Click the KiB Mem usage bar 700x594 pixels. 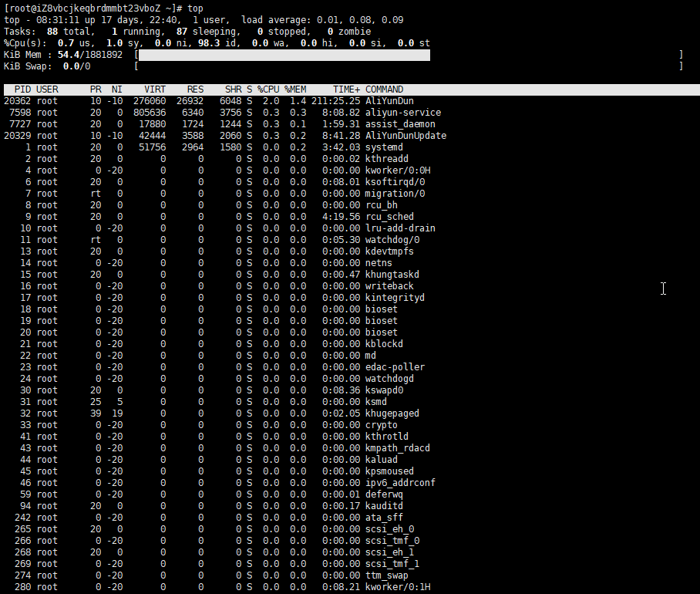click(284, 55)
